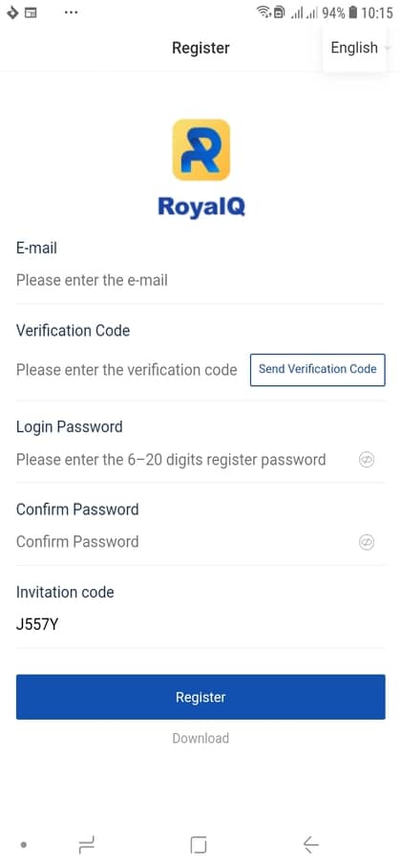401x868 pixels.
Task: Tap the three-dots notification icon
Action: (x=71, y=12)
